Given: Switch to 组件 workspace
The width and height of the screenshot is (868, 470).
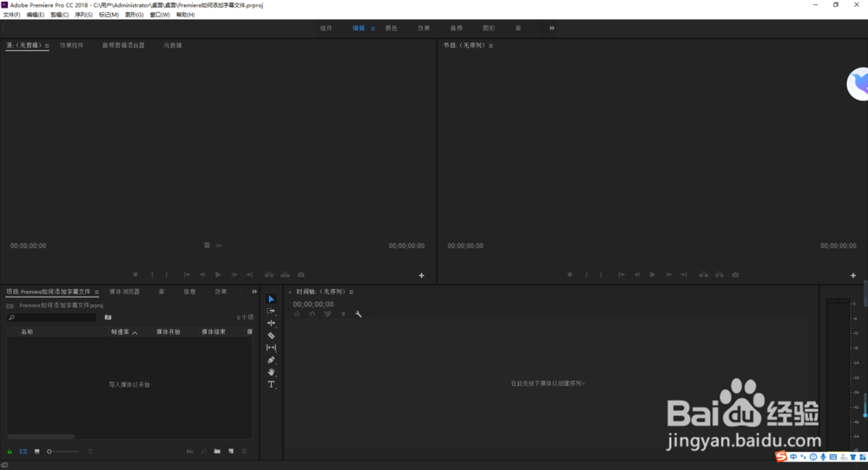Looking at the screenshot, I should [x=326, y=29].
